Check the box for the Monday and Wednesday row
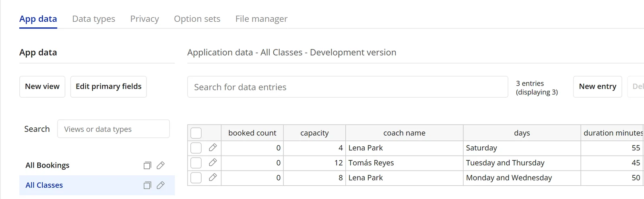This screenshot has height=199, width=644. click(x=196, y=178)
